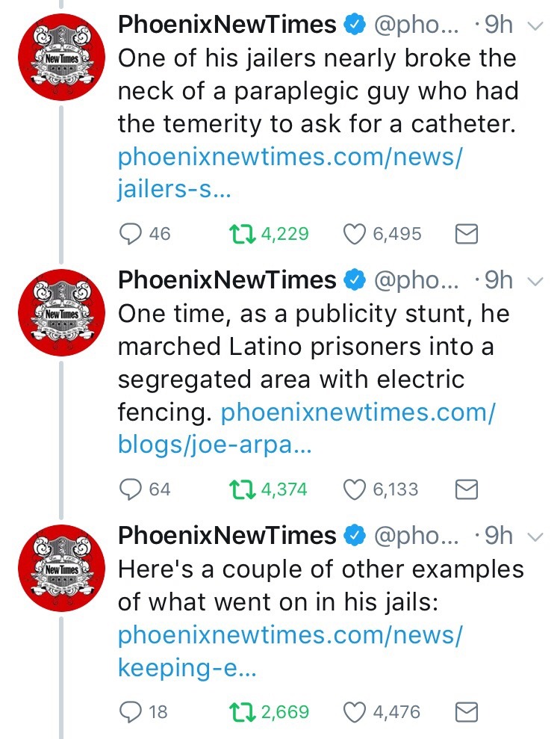Send the catheter tweet via direct message
The width and height of the screenshot is (560, 739).
pos(466,234)
